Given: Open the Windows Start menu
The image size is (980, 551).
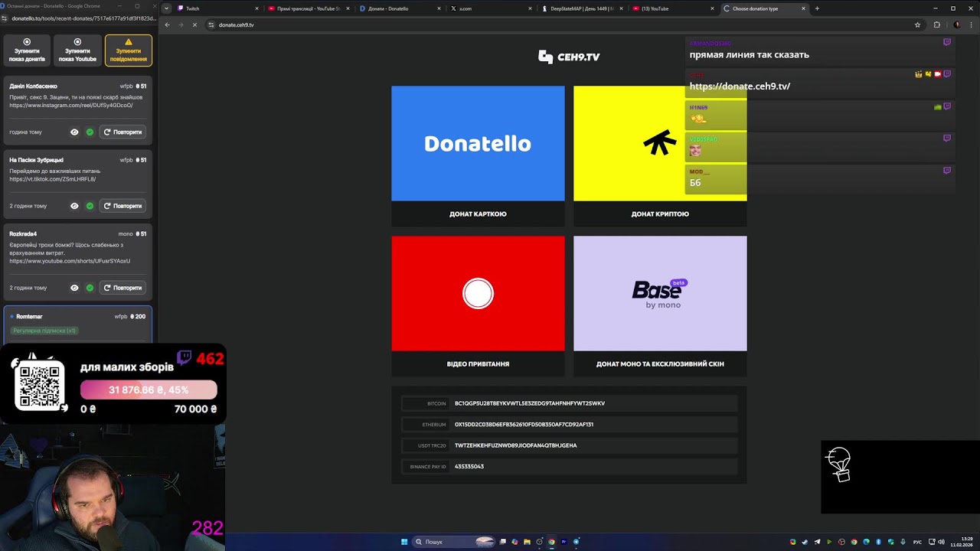Looking at the screenshot, I should [404, 542].
